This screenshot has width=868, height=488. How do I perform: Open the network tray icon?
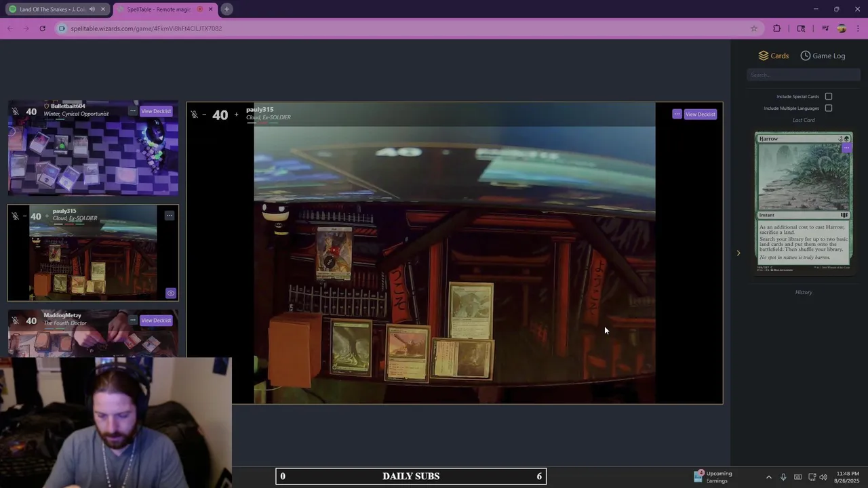(812, 477)
